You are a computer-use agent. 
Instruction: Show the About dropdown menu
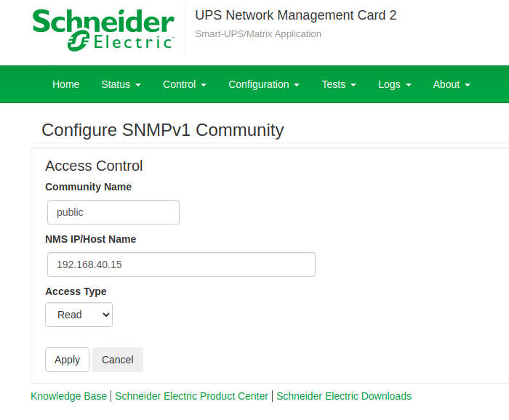(x=452, y=84)
